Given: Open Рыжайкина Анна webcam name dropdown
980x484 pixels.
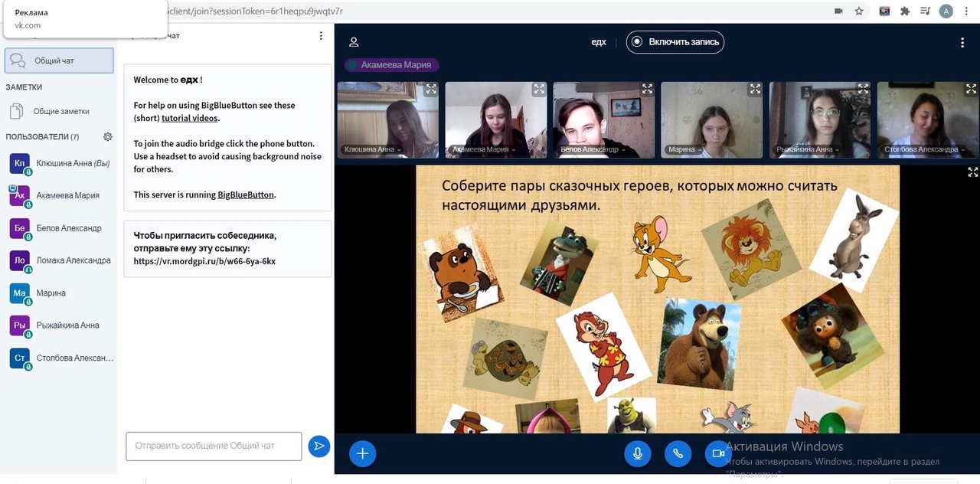Looking at the screenshot, I should click(x=806, y=150).
